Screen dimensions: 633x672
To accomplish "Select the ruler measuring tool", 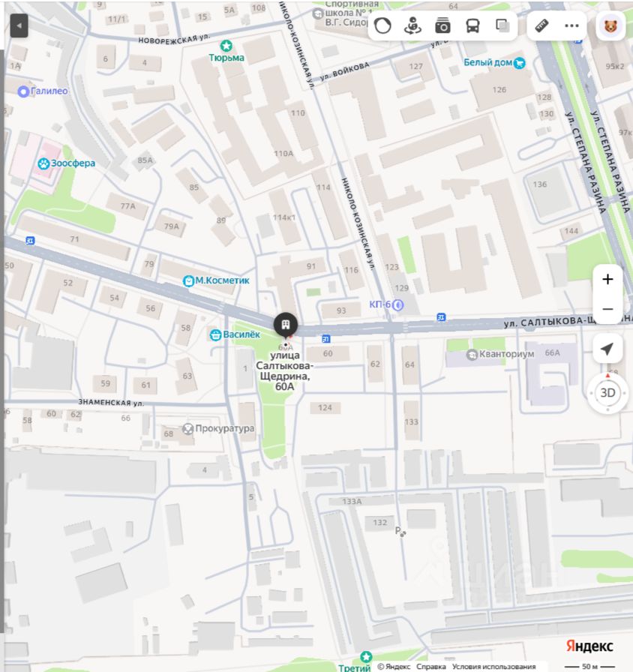I will [541, 25].
